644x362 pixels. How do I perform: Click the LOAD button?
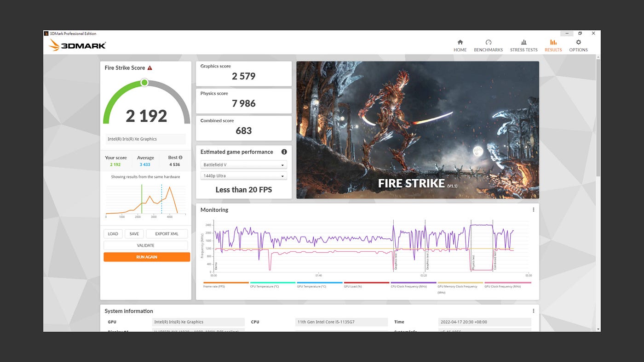113,234
